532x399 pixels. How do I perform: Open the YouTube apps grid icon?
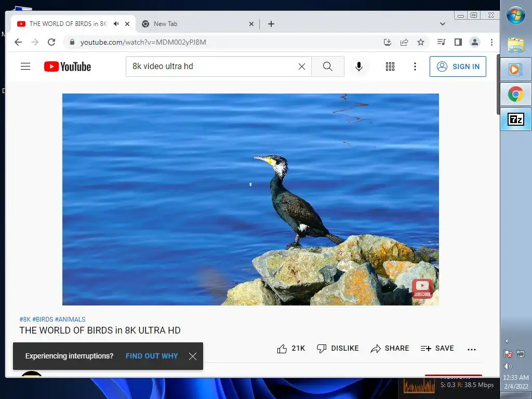[390, 66]
